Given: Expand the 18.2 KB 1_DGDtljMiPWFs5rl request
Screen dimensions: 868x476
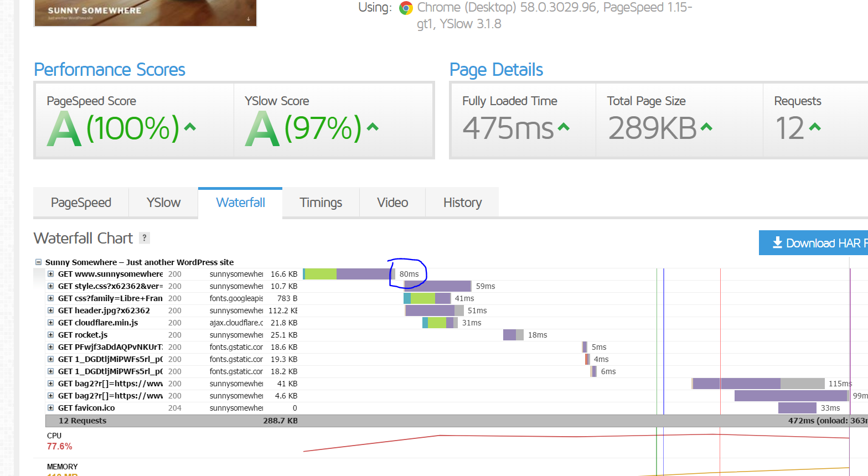Looking at the screenshot, I should pos(50,371).
